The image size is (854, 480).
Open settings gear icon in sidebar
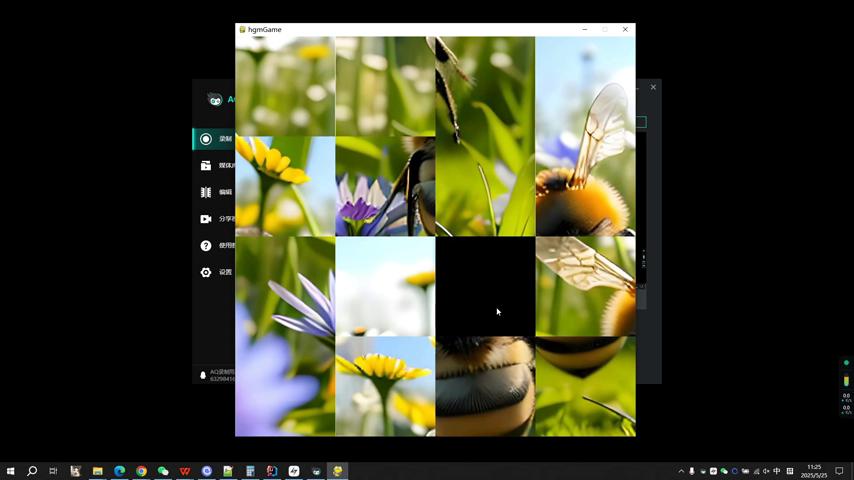coord(206,272)
